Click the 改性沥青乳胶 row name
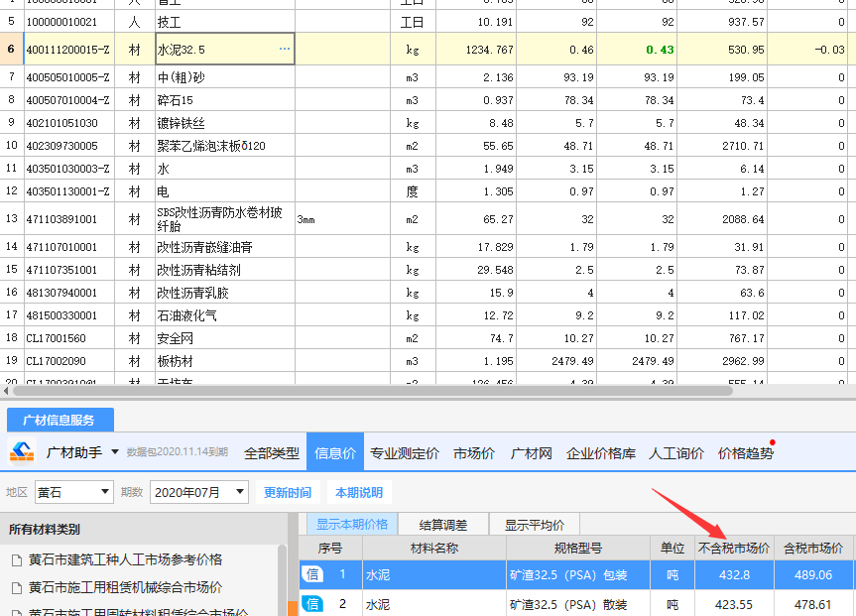 192,293
